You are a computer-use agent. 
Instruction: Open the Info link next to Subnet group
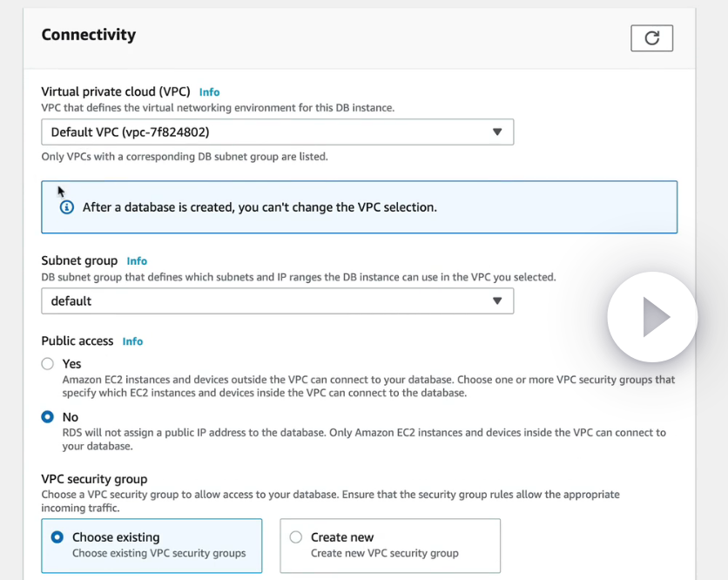coord(137,260)
